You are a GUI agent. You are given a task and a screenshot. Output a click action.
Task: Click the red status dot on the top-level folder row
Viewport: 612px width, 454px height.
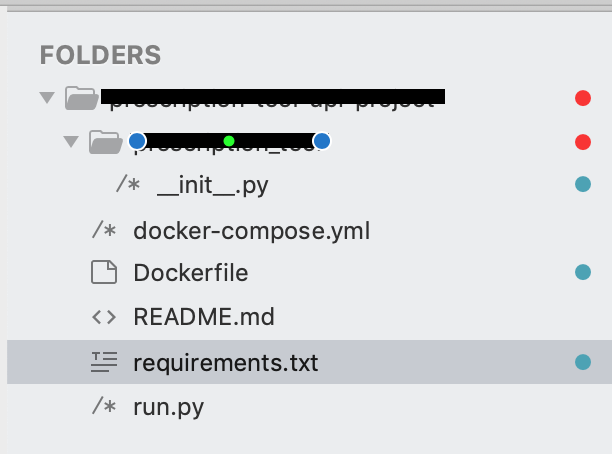pos(583,98)
